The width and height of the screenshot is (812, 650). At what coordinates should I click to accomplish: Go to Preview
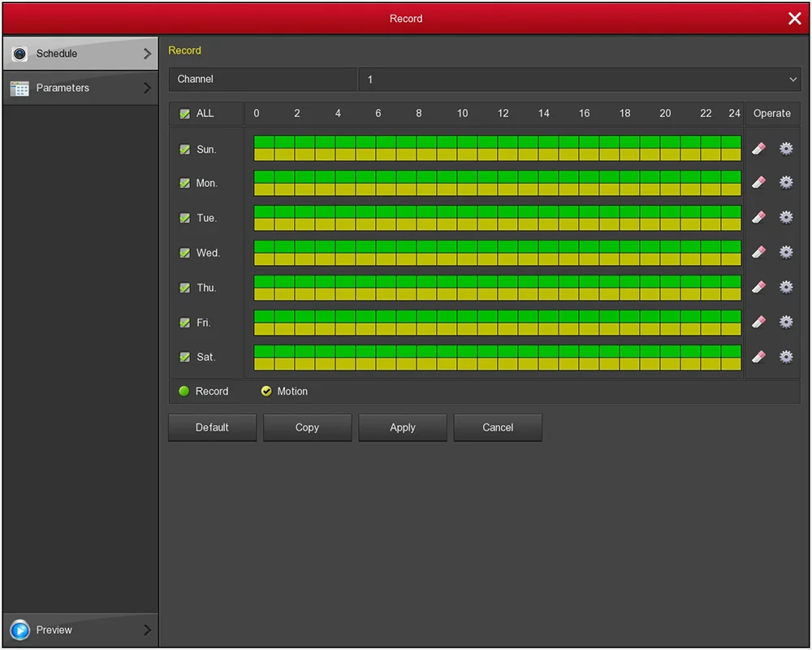[x=80, y=630]
